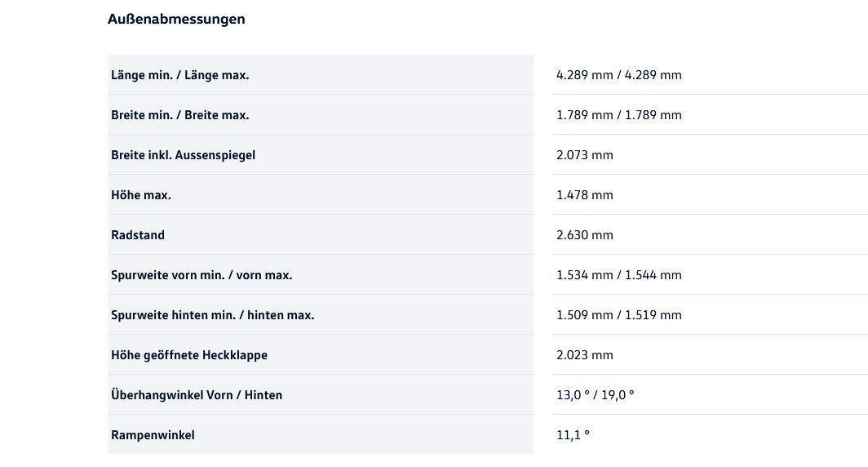Click the 'Höhe max.' row label
This screenshot has height=467, width=868.
click(141, 195)
